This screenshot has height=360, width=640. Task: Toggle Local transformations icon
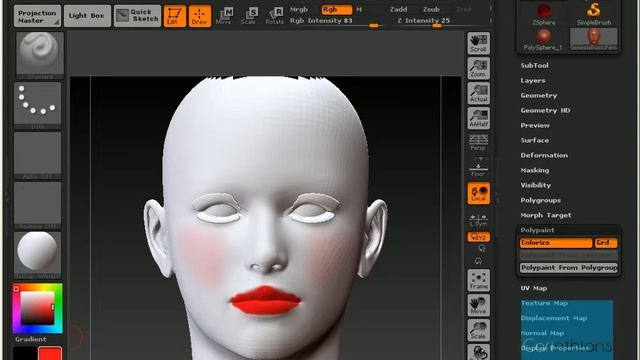[478, 193]
